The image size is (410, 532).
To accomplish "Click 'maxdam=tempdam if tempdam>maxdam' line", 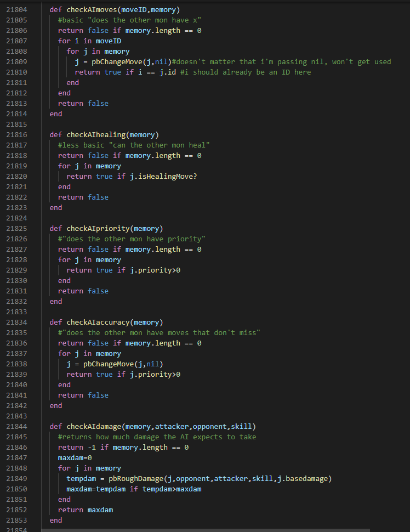I will pos(134,489).
